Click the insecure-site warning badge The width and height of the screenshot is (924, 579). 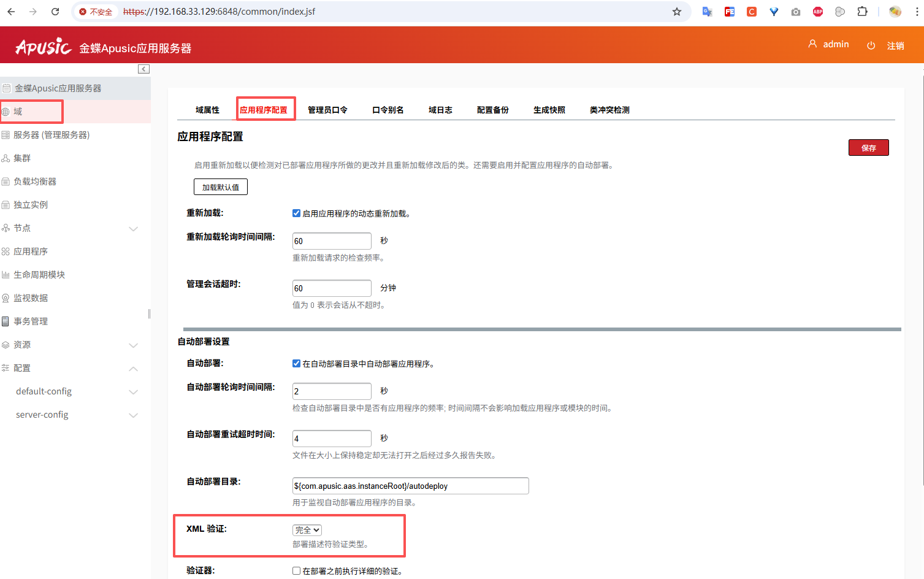click(96, 12)
